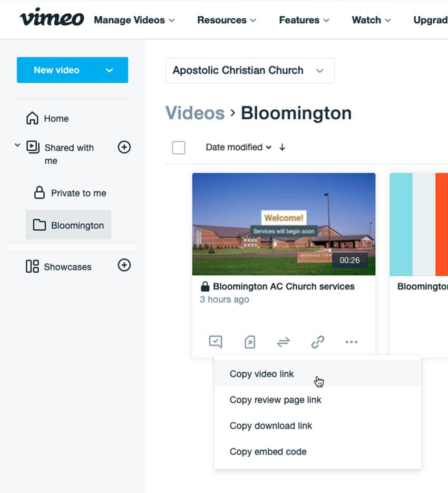The image size is (448, 493).
Task: Reverse sort order with the down arrow
Action: click(x=283, y=147)
